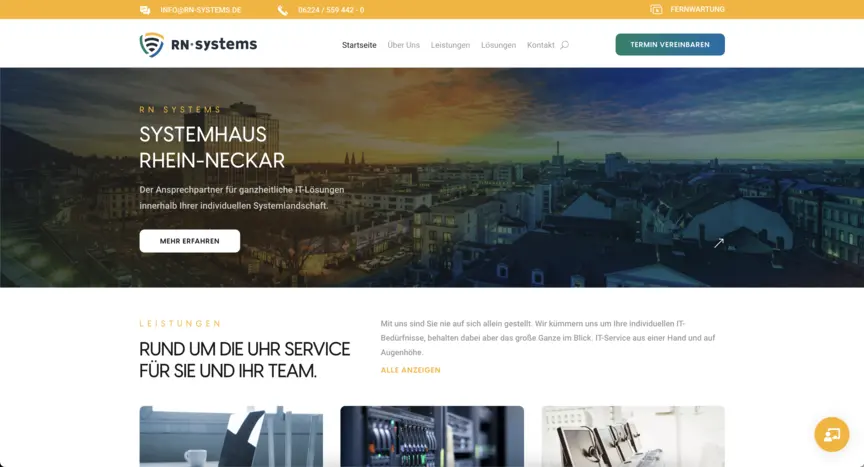864x467 pixels.
Task: Open the monitors service thumbnail
Action: [633, 436]
